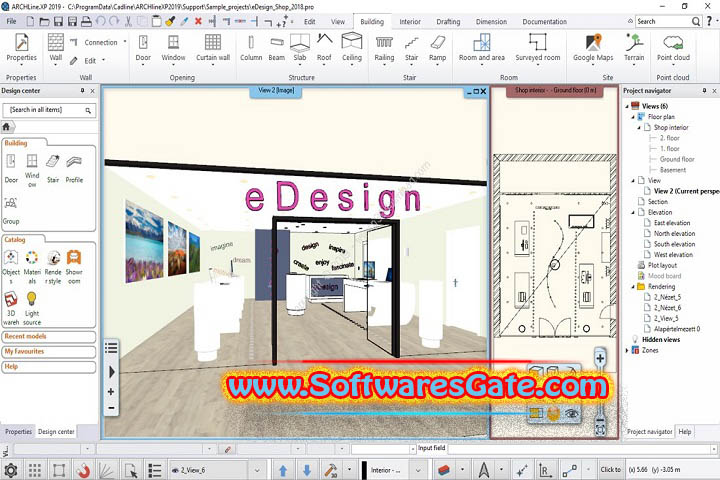Open the My Favourites section
The image size is (720, 480).
pyautogui.click(x=49, y=351)
